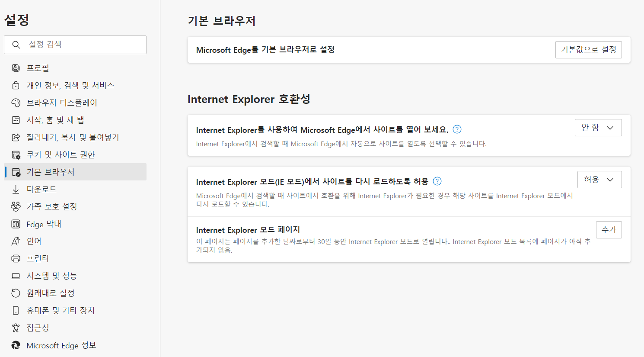Open 원래대로 설정 from sidebar
Image resolution: width=644 pixels, height=357 pixels.
pos(16,293)
